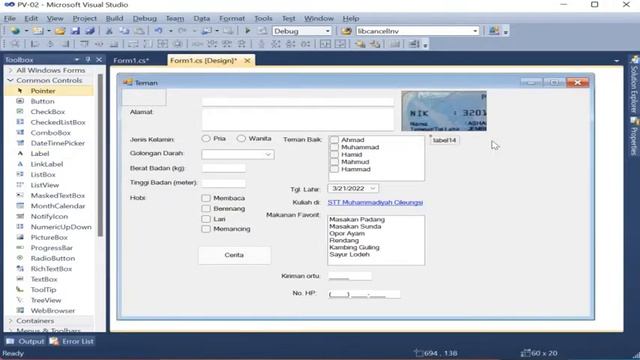Expand All Windows Forms in Toolbox

pos(11,70)
